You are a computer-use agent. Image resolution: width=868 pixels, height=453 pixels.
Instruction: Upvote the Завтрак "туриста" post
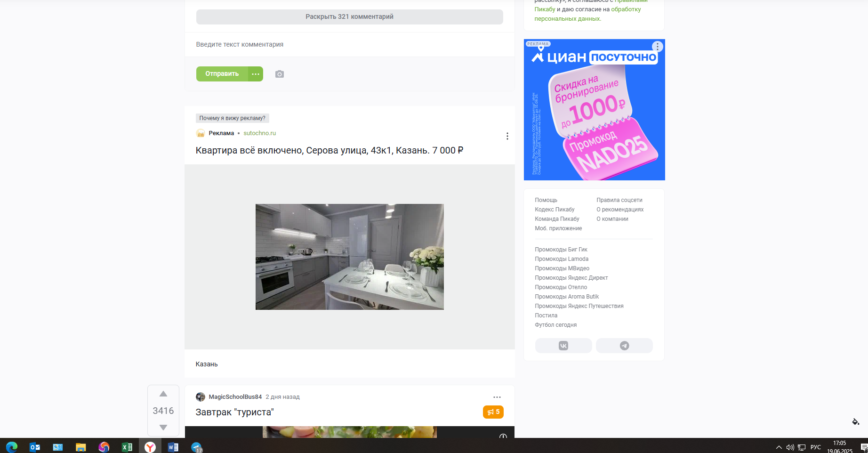(163, 394)
